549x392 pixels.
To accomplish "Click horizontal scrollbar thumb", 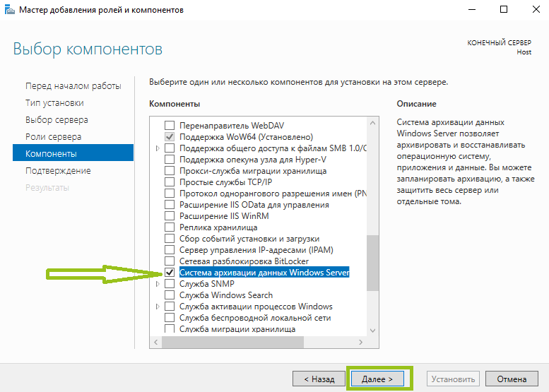I will [232, 342].
